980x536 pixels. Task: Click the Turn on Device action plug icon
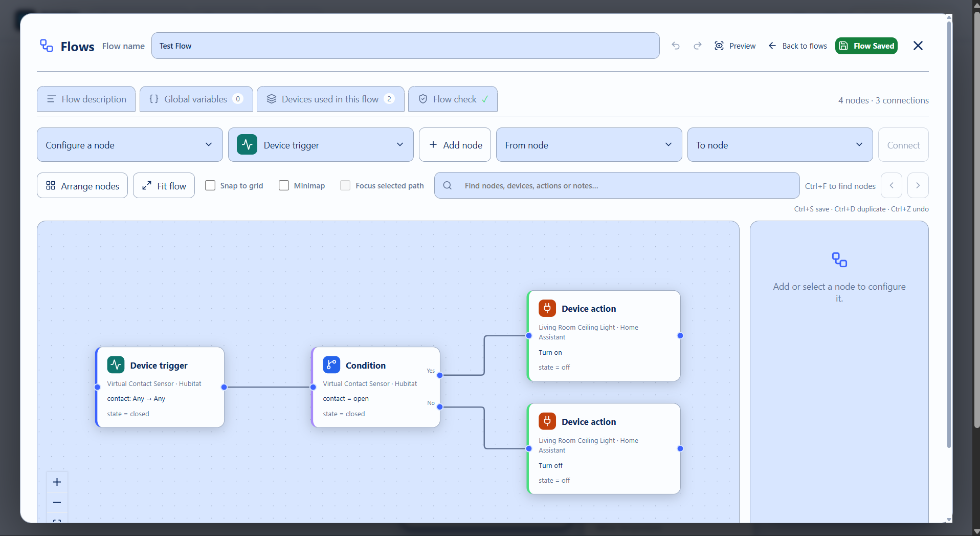click(547, 308)
